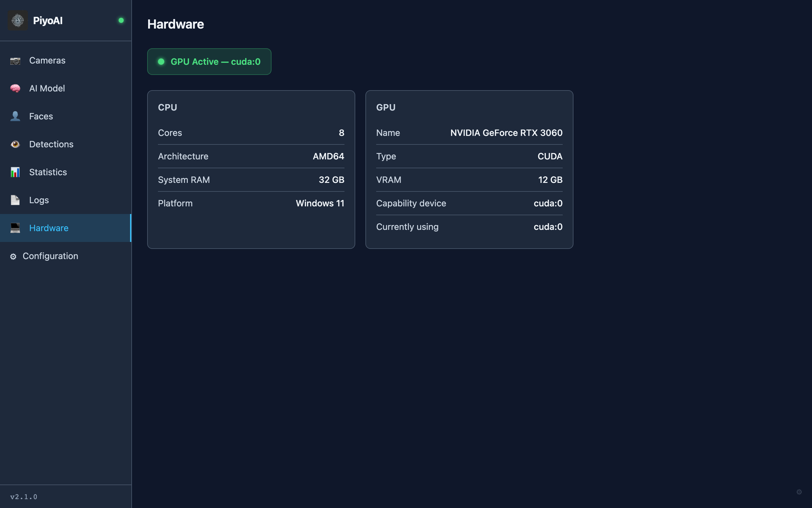The height and width of the screenshot is (508, 812).
Task: Click the NVIDIA GeForce RTX 3060 value
Action: [506, 133]
